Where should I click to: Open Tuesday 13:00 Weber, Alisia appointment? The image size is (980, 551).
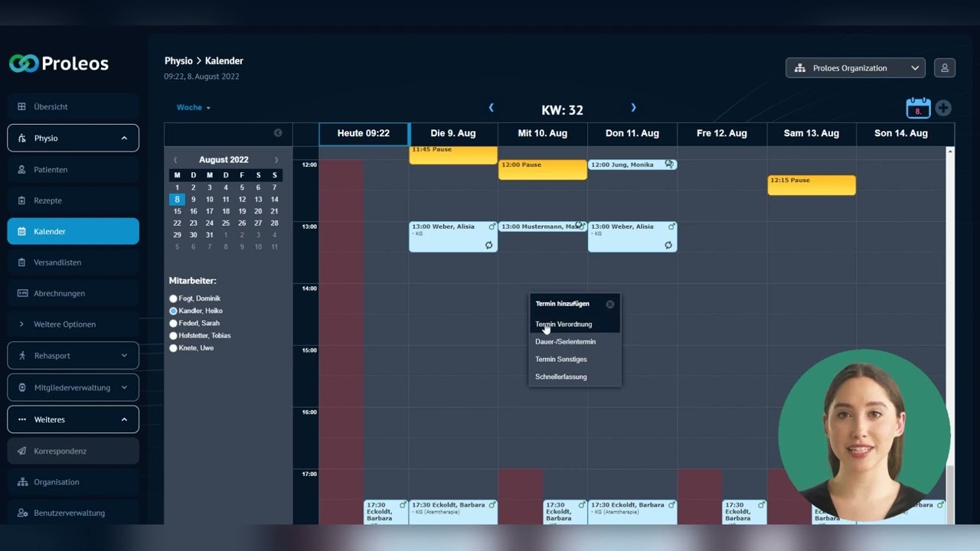pos(453,236)
